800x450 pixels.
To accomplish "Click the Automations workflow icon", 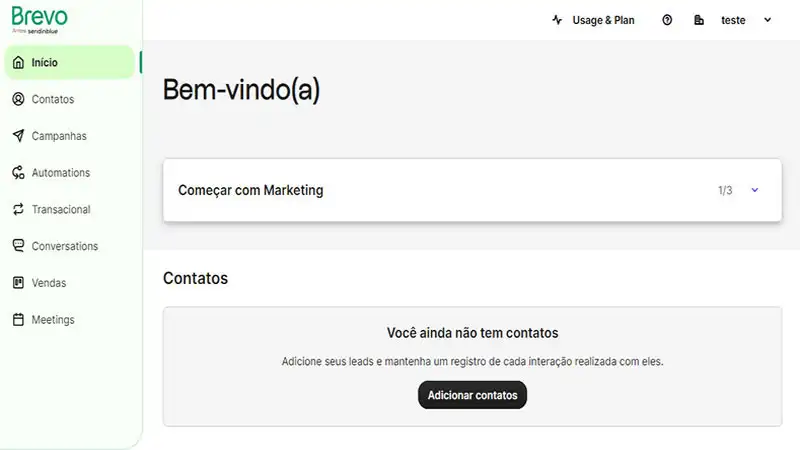I will click(x=18, y=173).
